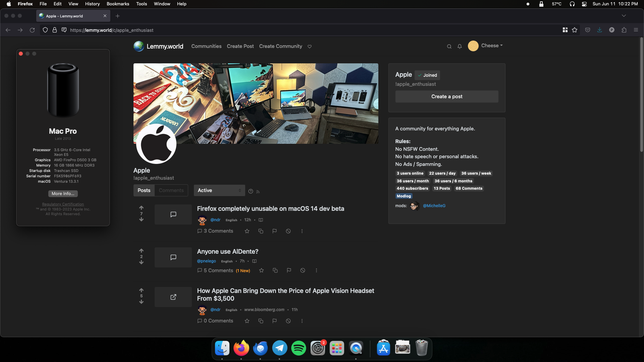
Task: Reload the page in Firefox toolbar
Action: point(32,30)
